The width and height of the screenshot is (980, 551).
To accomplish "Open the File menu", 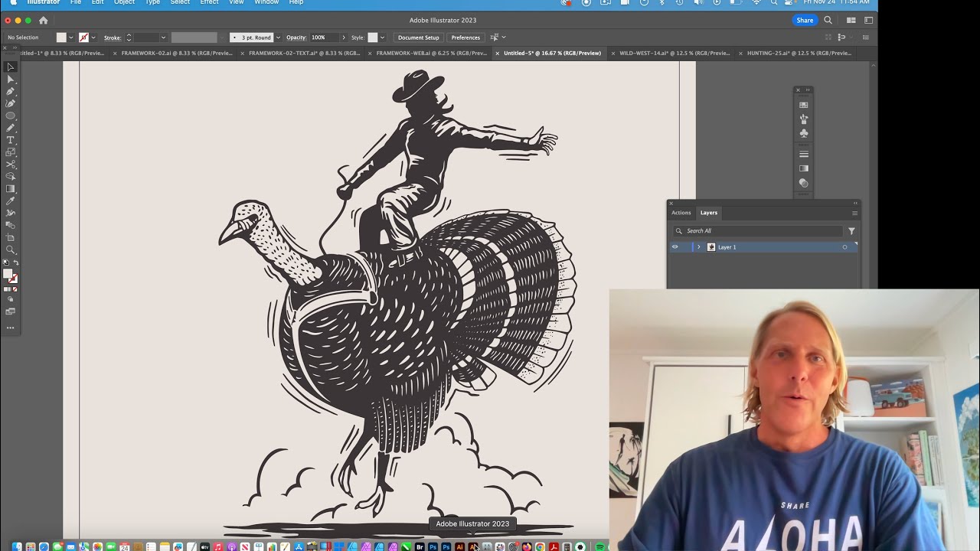I will click(76, 2).
